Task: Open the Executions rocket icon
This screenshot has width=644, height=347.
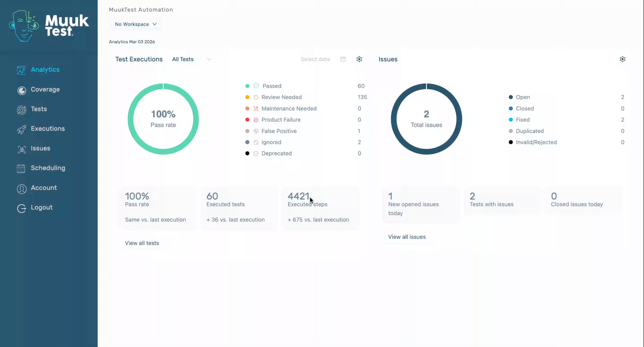Action: point(21,130)
